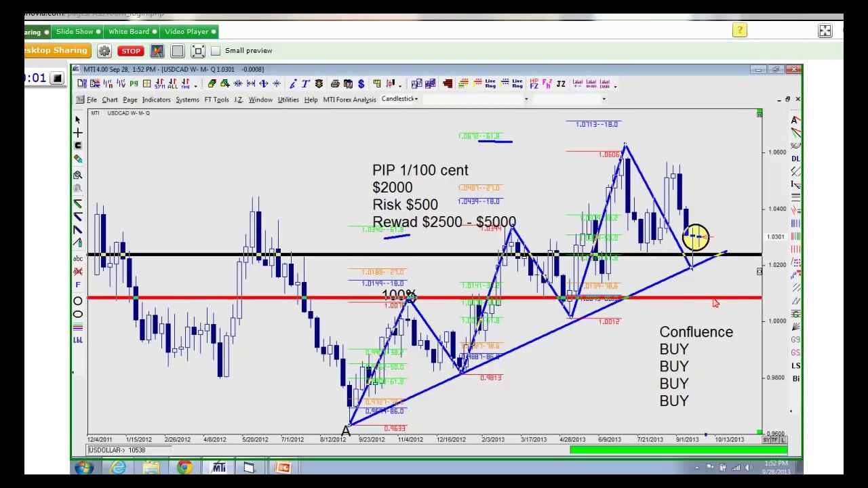Click the DL tool in right toolbar
Image resolution: width=868 pixels, height=488 pixels.
point(795,159)
